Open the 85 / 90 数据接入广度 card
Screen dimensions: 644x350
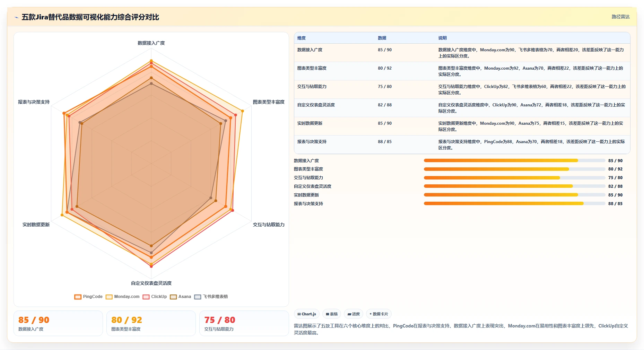click(x=58, y=323)
